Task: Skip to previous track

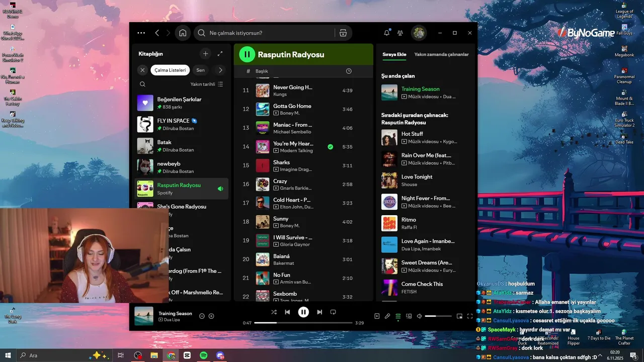Action: click(287, 312)
